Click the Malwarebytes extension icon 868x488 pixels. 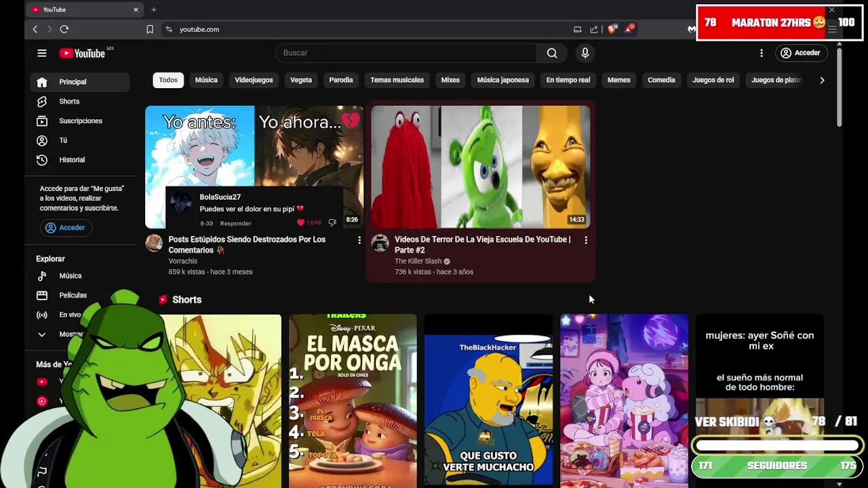[691, 29]
